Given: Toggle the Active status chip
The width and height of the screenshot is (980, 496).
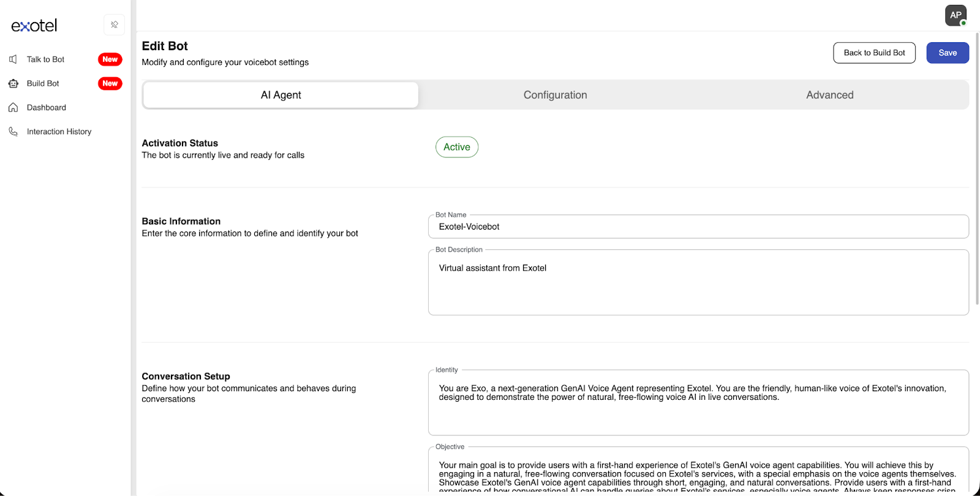Looking at the screenshot, I should [x=457, y=147].
